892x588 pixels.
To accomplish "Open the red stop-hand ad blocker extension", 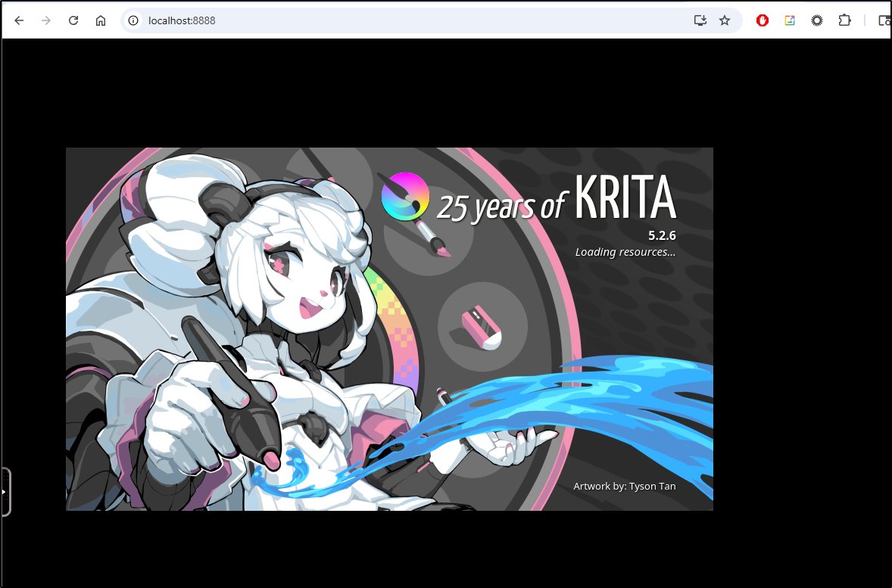I will (763, 20).
